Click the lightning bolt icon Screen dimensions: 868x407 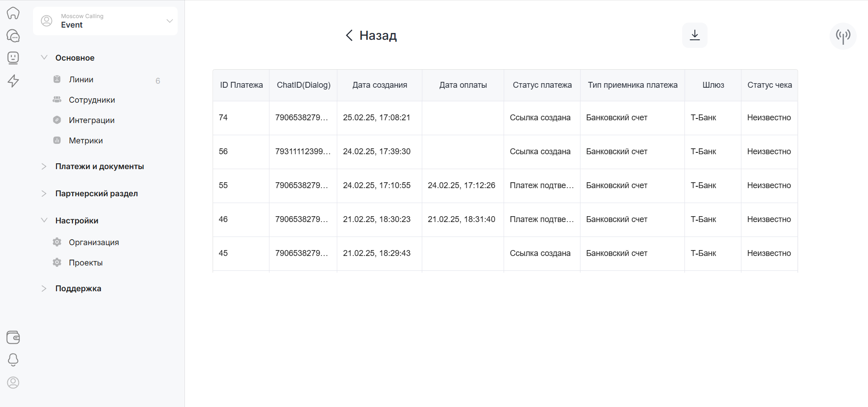coord(13,81)
